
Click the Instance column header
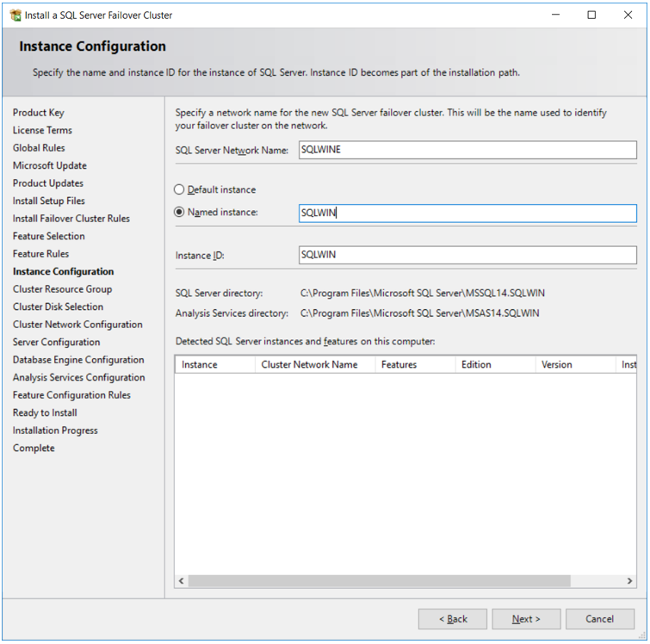215,364
